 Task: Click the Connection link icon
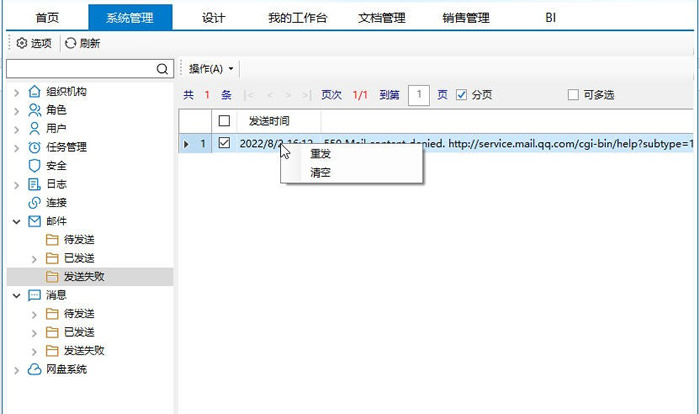[x=35, y=203]
